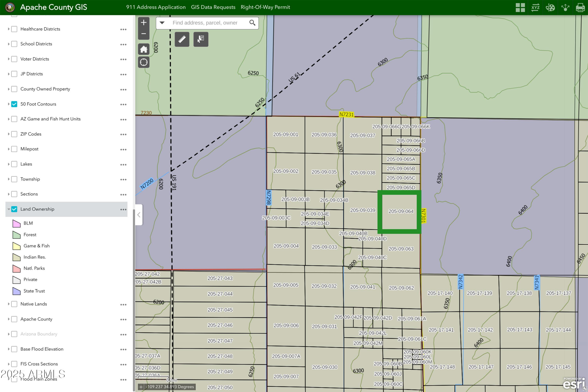Go to the map home extent
This screenshot has width=588, height=392.
tap(143, 49)
